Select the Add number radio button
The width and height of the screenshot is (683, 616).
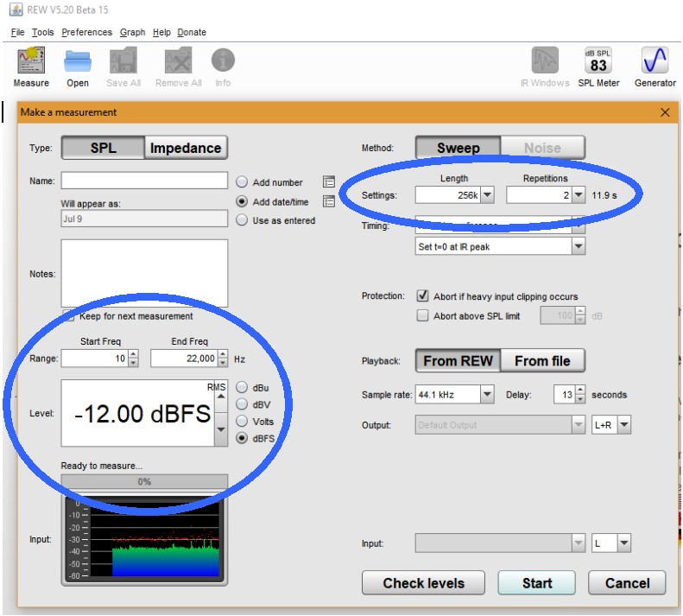click(243, 182)
